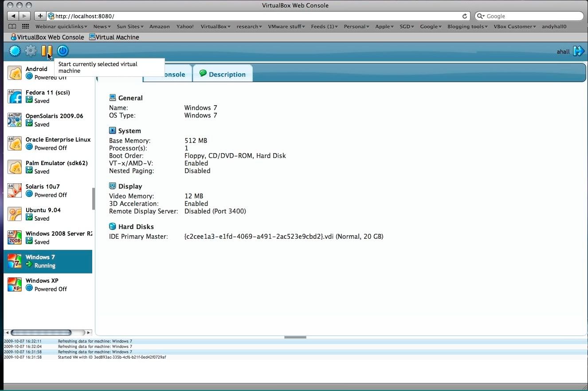Click the VM list vertical splitter handle
Screen dimensions: 588x391
pyautogui.click(x=94, y=199)
